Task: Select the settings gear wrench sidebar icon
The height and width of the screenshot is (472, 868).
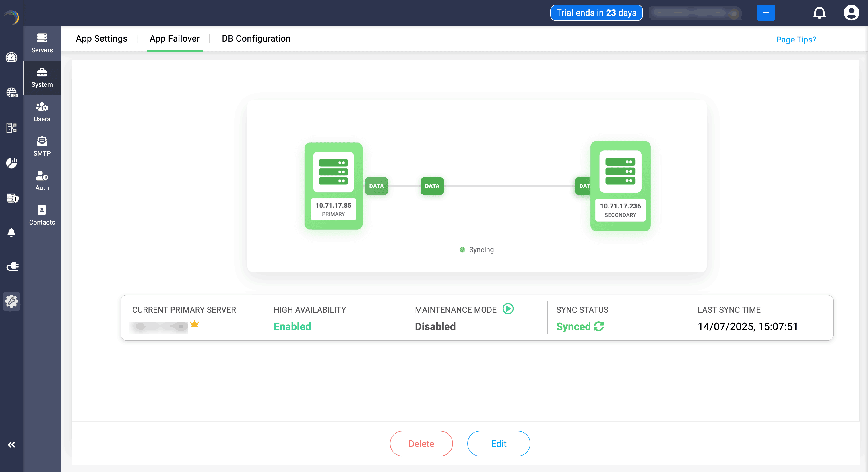Action: pyautogui.click(x=11, y=301)
